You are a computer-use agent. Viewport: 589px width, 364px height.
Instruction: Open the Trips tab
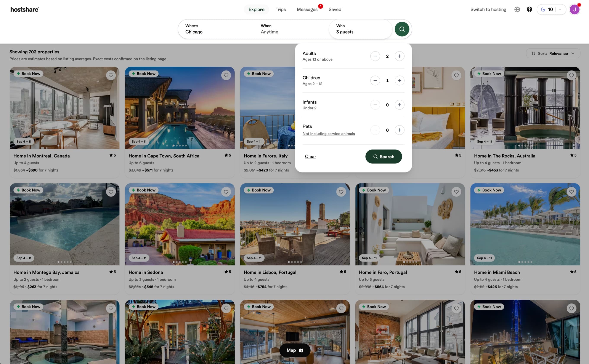[281, 9]
